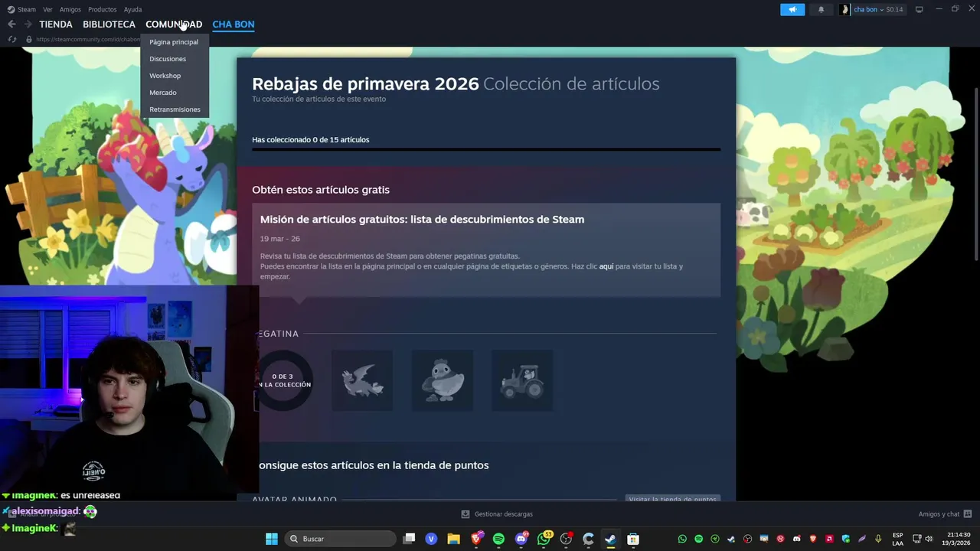Open the blue V app on the taskbar

pos(431,539)
